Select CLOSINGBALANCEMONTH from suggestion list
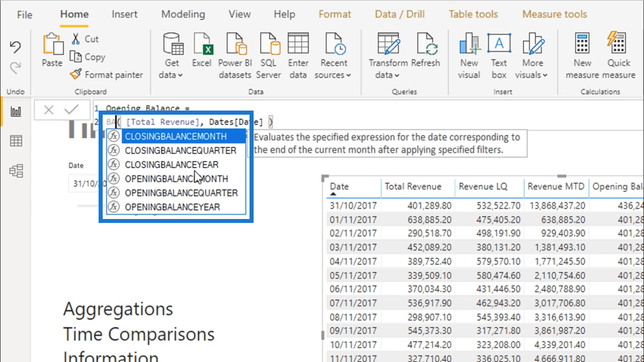Image resolution: width=644 pixels, height=362 pixels. coord(176,136)
